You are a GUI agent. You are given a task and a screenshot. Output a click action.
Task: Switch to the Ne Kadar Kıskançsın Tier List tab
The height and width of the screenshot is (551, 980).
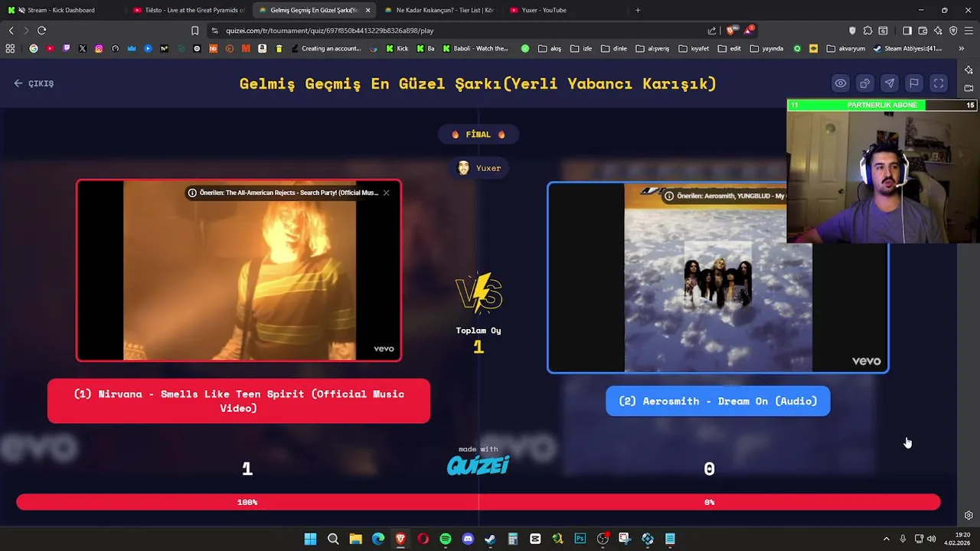pos(439,10)
